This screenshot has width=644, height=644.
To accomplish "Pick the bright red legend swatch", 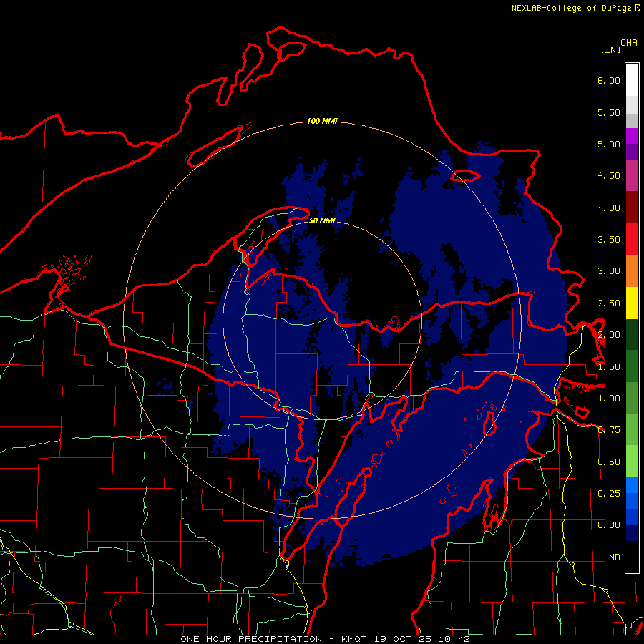I will pyautogui.click(x=632, y=239).
